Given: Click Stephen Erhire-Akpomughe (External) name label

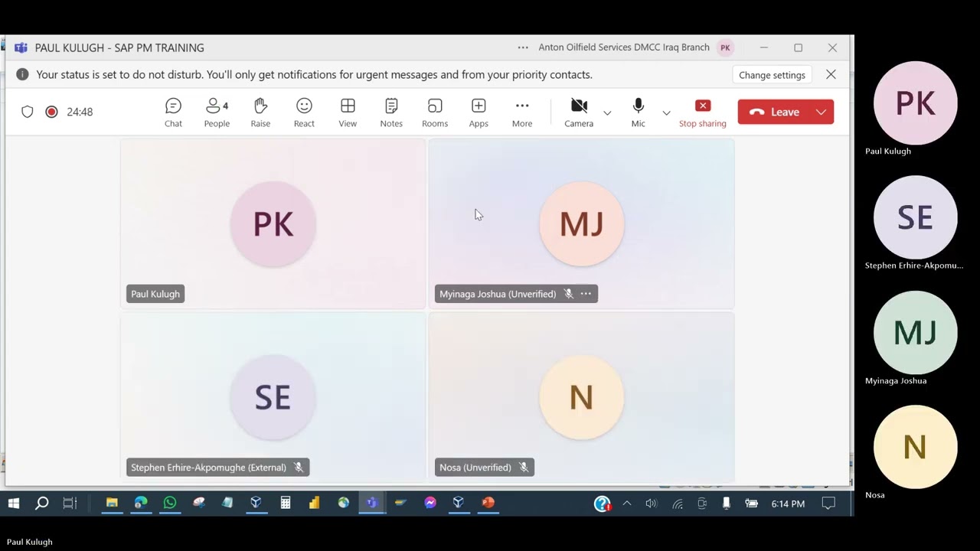Looking at the screenshot, I should point(208,468).
